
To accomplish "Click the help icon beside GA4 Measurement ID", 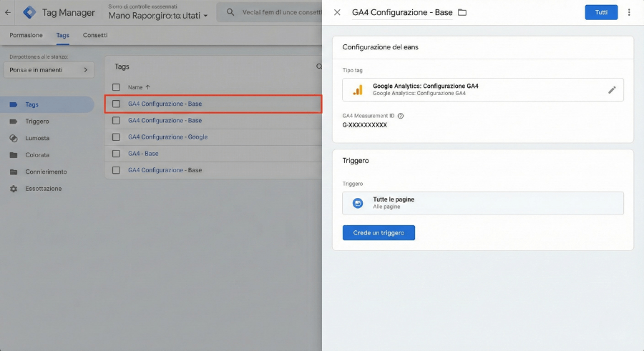I will click(x=401, y=116).
